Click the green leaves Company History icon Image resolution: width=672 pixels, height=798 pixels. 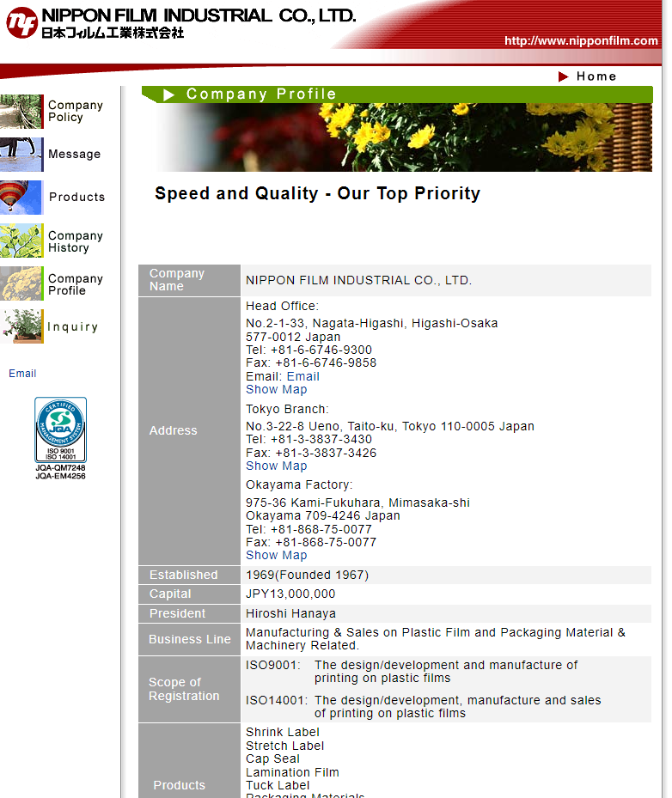click(21, 241)
